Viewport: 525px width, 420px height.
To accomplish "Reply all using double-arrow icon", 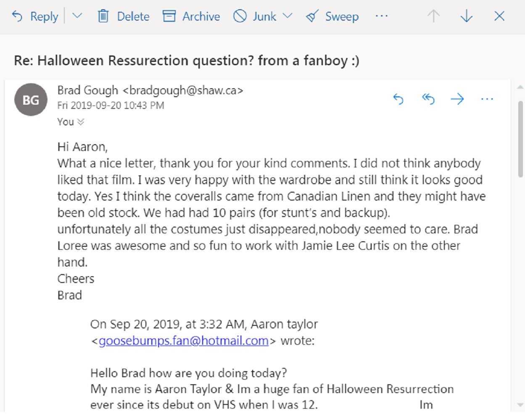I will pyautogui.click(x=428, y=99).
